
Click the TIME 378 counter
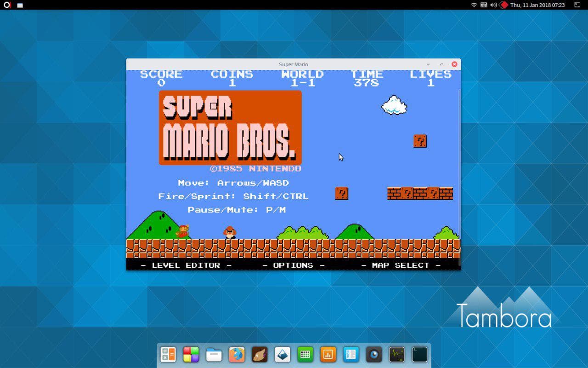(x=367, y=78)
